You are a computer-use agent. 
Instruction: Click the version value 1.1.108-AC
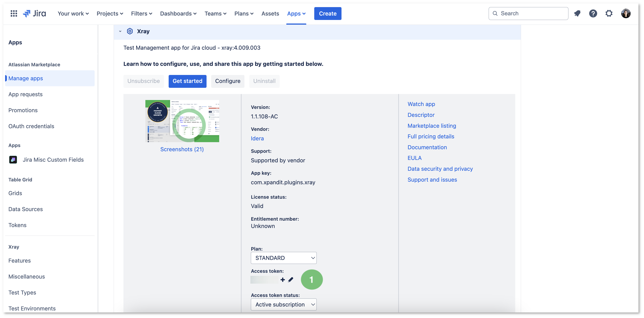(x=264, y=117)
